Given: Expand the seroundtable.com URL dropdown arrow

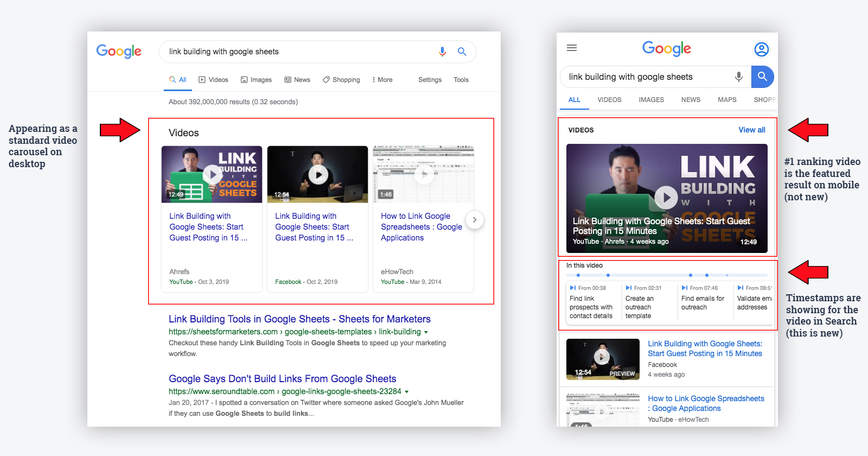Looking at the screenshot, I should click(x=406, y=392).
